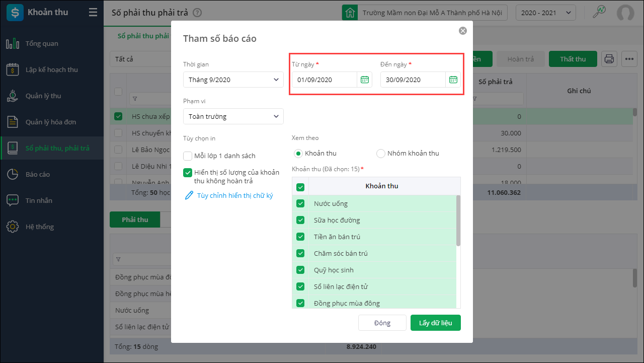Enable Mỗi lớp 1 danh sách checkbox
644x363 pixels.
188,156
